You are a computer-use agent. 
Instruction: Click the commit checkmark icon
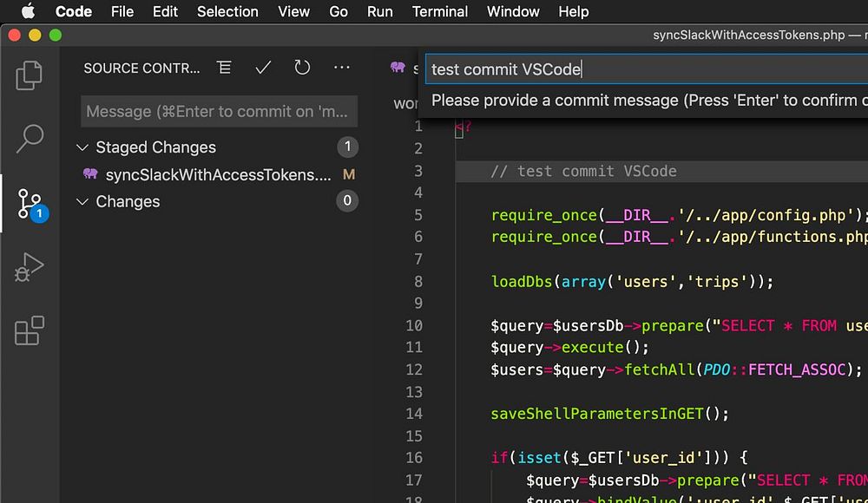(264, 68)
